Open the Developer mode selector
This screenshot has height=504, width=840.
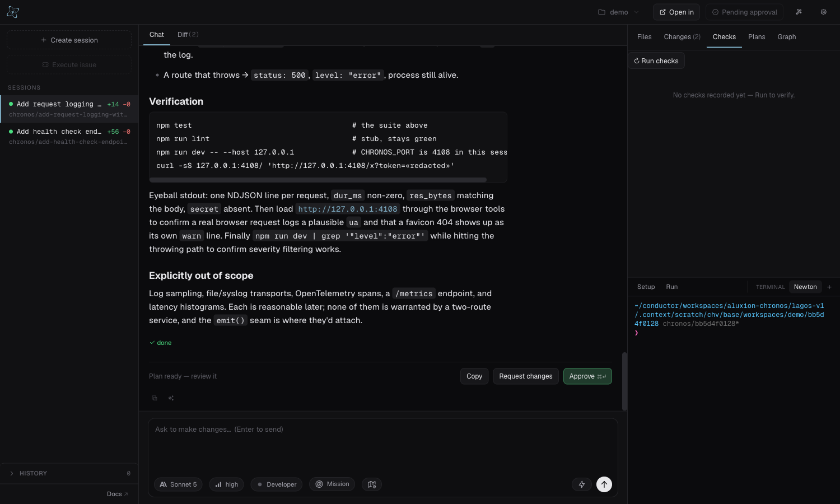point(277,484)
